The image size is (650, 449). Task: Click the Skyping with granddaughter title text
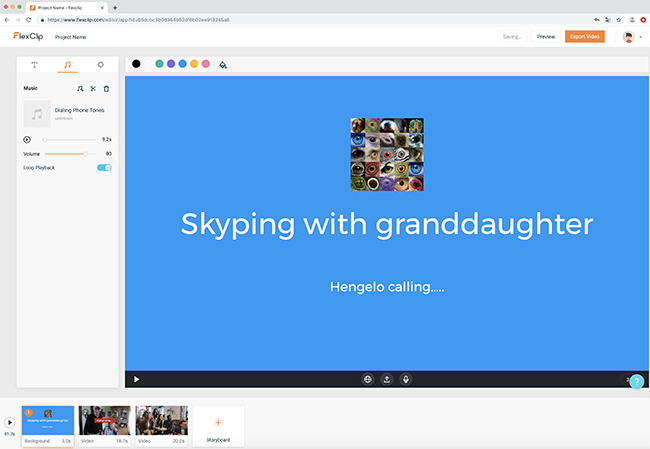[387, 224]
